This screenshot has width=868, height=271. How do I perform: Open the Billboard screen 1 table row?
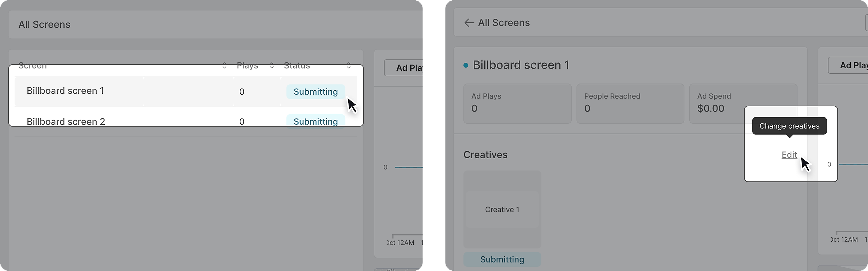point(65,91)
